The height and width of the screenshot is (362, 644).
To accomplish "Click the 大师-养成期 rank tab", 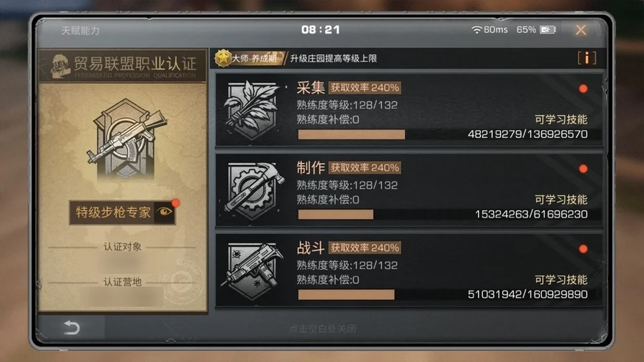I will tap(254, 58).
